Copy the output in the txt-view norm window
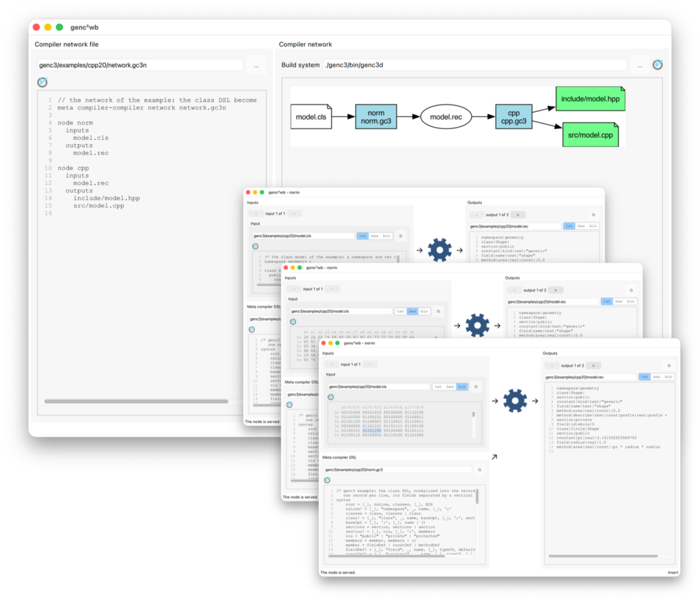The height and width of the screenshot is (604, 700). 593,215
